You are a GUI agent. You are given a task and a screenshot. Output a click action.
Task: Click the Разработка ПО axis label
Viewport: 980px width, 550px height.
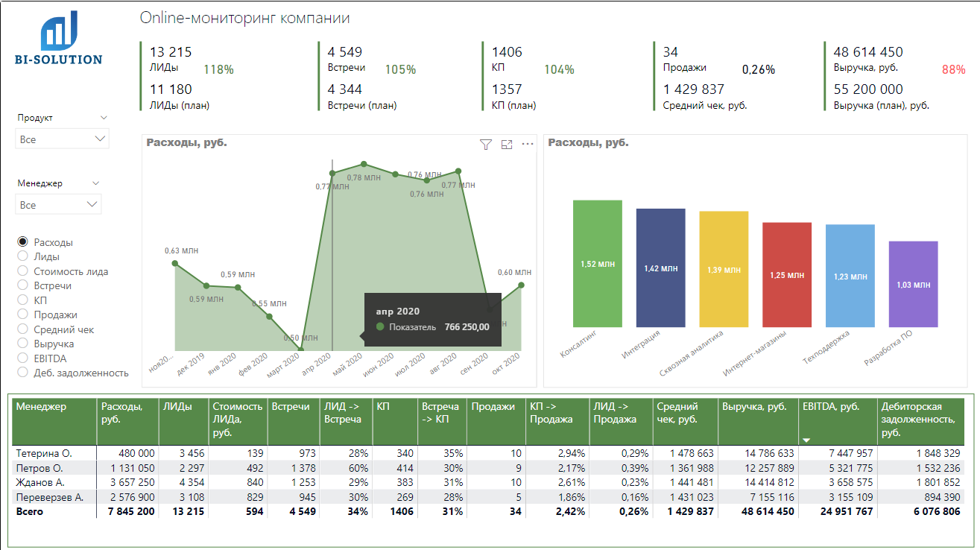point(888,347)
